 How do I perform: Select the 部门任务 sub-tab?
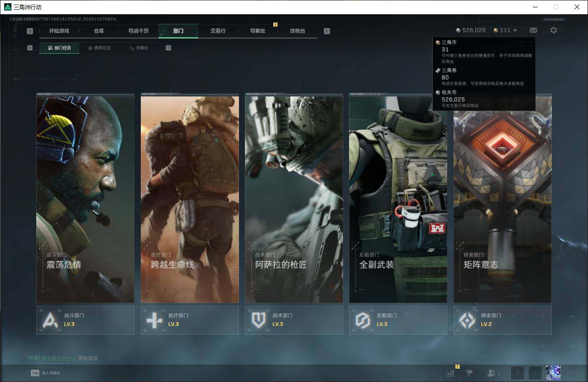pyautogui.click(x=59, y=48)
